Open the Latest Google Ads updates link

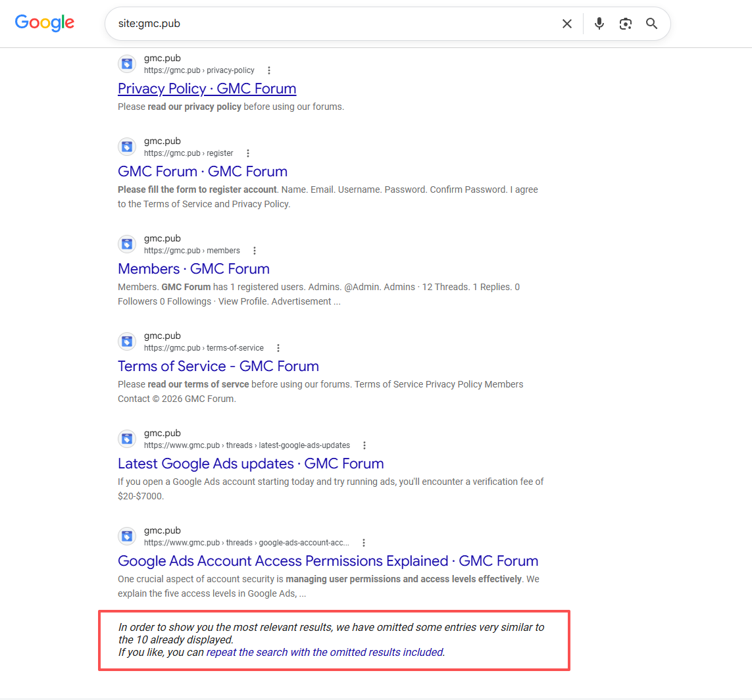[251, 464]
